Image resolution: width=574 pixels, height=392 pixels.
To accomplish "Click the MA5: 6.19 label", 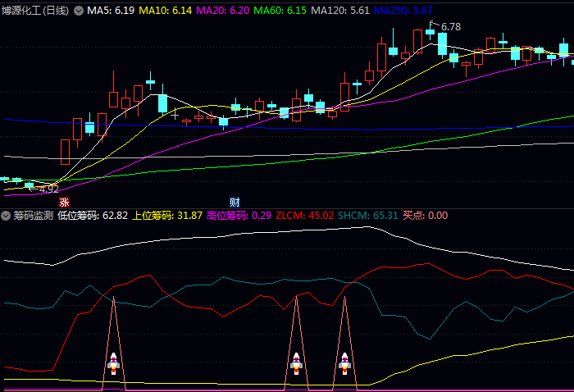I will pos(111,11).
